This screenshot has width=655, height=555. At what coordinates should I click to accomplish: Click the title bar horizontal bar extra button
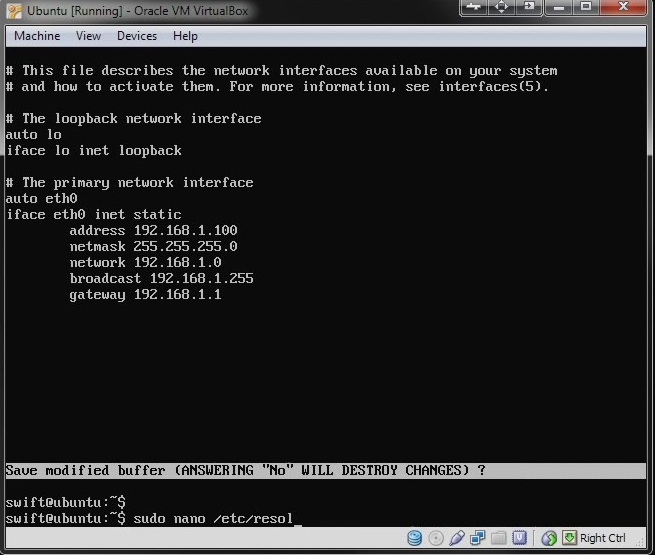tap(474, 7)
